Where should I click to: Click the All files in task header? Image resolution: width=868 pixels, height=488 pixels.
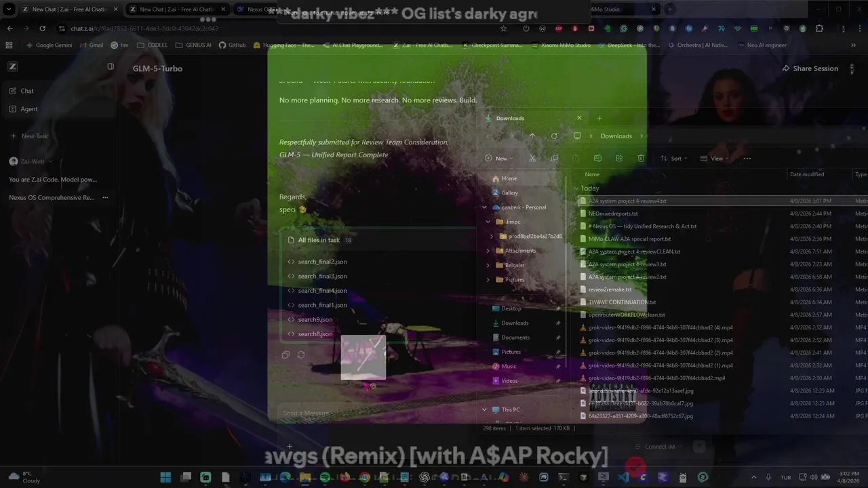click(319, 240)
